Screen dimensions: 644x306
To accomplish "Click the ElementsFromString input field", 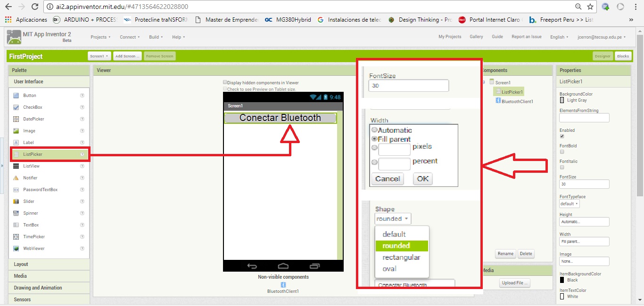I will pos(585,118).
